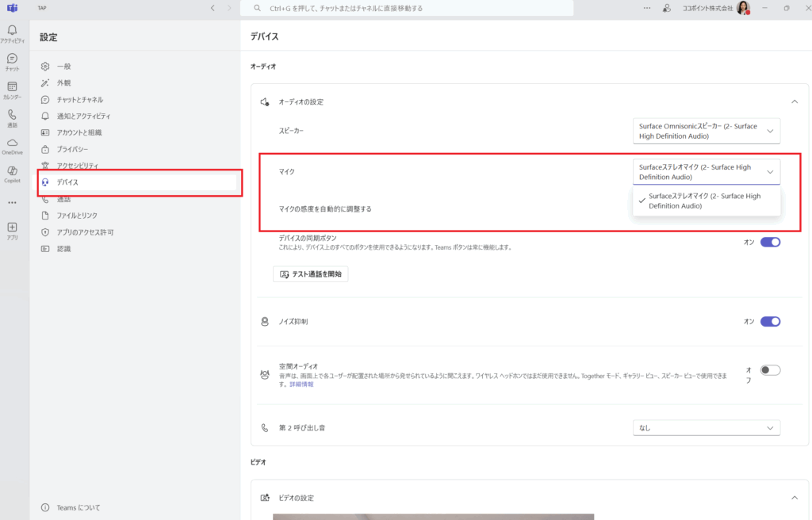Image resolution: width=812 pixels, height=520 pixels.
Task: Open the スピーカー device dropdown
Action: tap(707, 131)
